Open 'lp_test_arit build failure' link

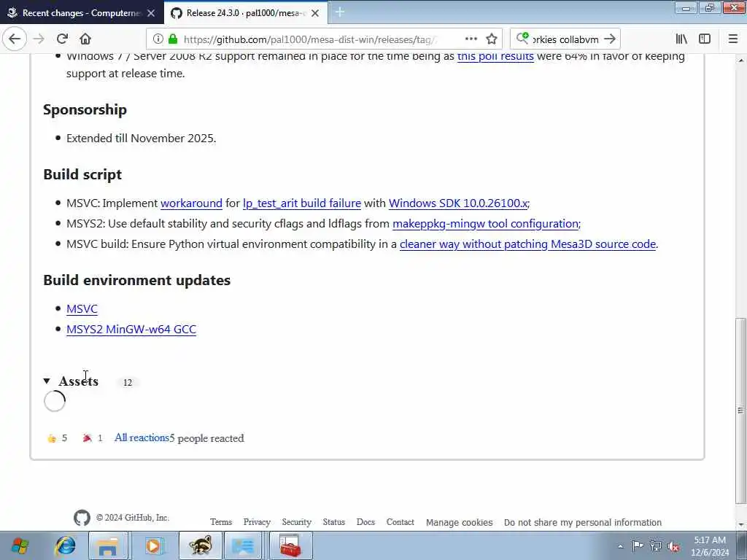[x=302, y=203]
